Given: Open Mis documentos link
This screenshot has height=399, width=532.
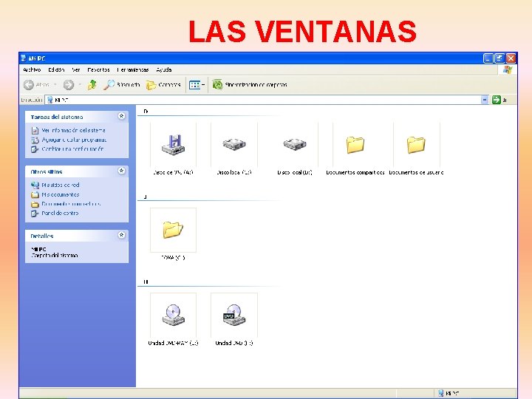Looking at the screenshot, I should pyautogui.click(x=61, y=194).
